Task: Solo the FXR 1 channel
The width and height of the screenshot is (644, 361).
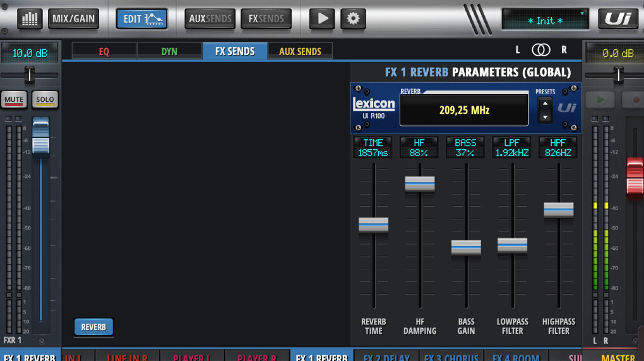Action: (45, 100)
